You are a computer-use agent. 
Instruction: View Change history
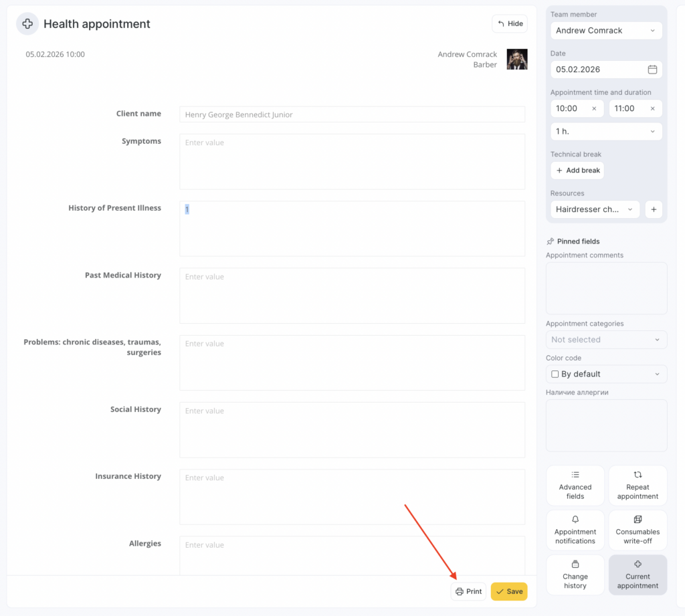575,577
